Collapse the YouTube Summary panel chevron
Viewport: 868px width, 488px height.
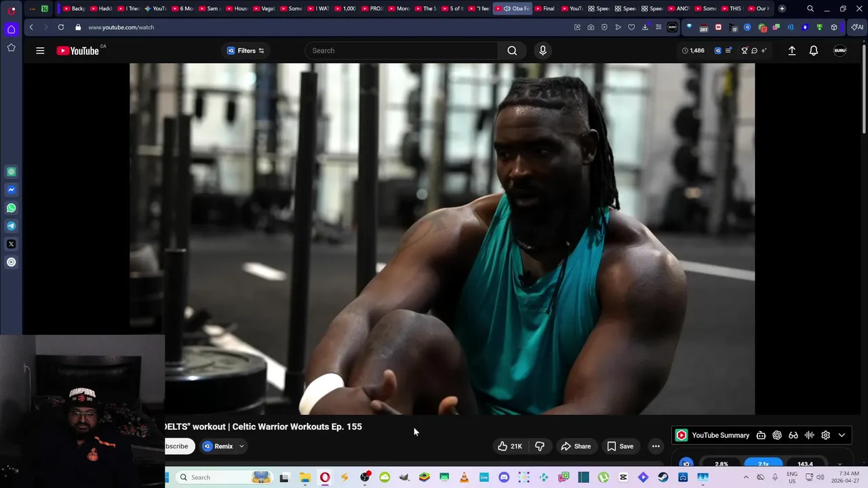tap(842, 435)
